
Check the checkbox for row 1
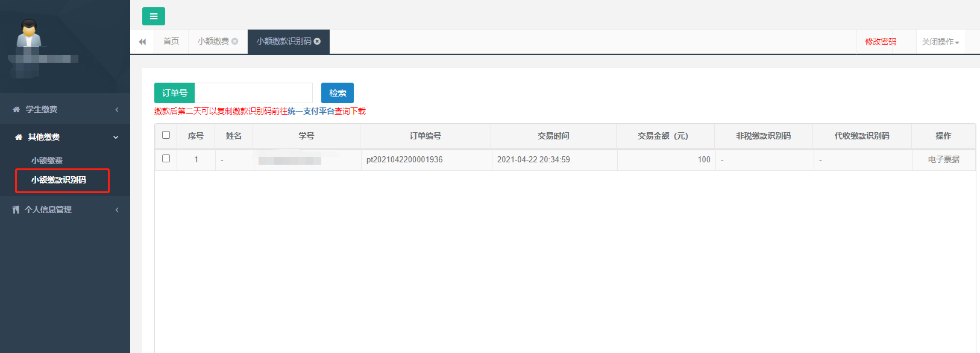(x=166, y=159)
